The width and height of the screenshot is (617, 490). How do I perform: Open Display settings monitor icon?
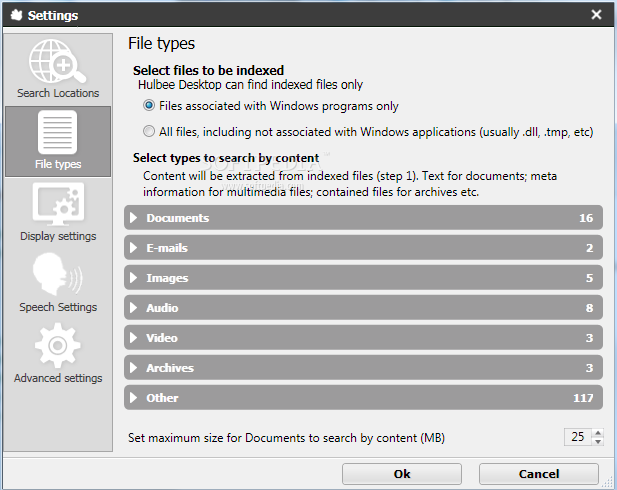(58, 206)
